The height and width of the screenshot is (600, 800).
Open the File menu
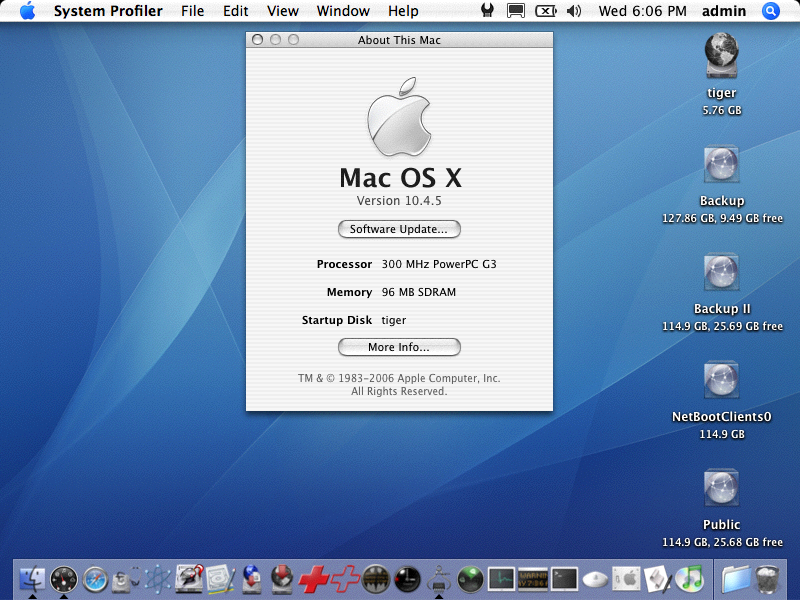click(x=192, y=11)
